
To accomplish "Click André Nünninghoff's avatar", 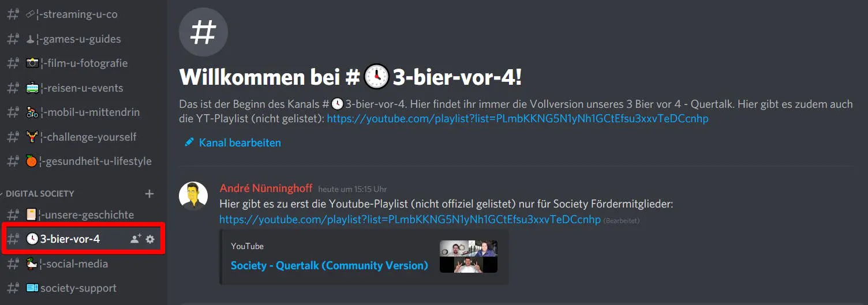I will pyautogui.click(x=193, y=196).
